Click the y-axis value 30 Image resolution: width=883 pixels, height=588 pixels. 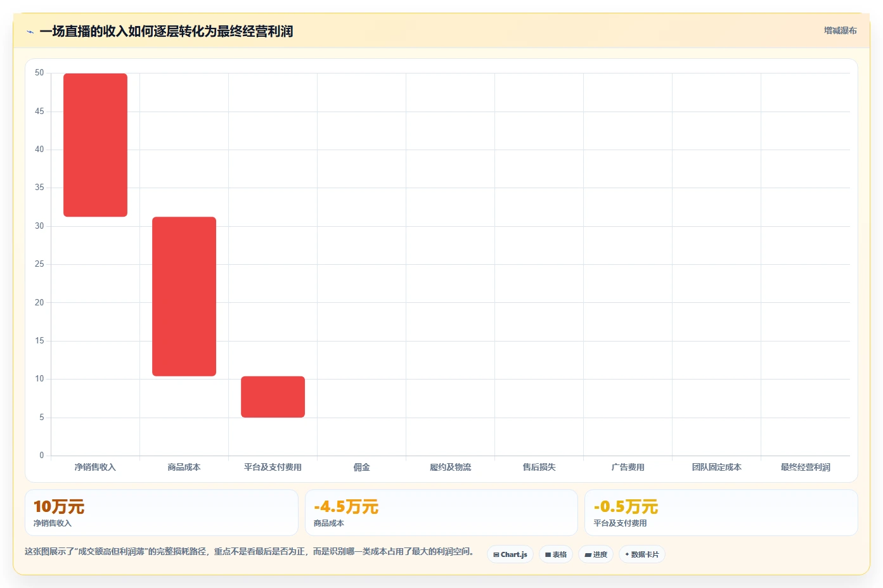pyautogui.click(x=39, y=226)
